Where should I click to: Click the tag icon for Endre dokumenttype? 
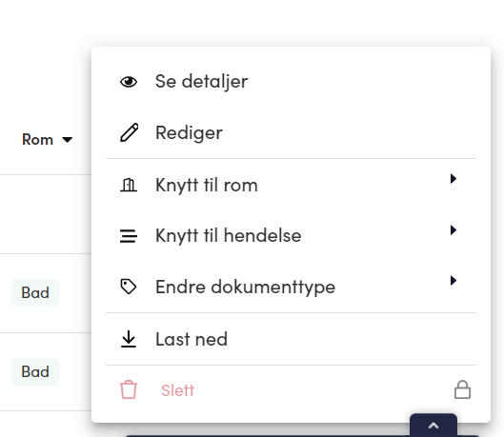129,287
